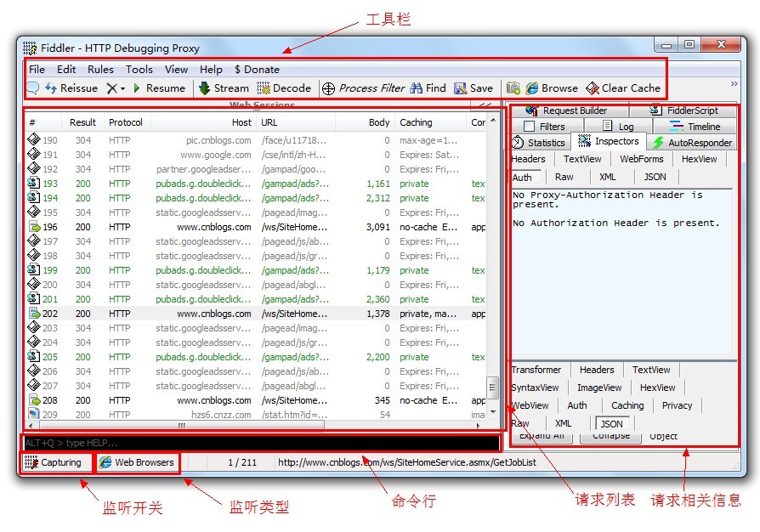The image size is (760, 532).
Task: Click Clear Cache in the toolbar
Action: [x=623, y=88]
